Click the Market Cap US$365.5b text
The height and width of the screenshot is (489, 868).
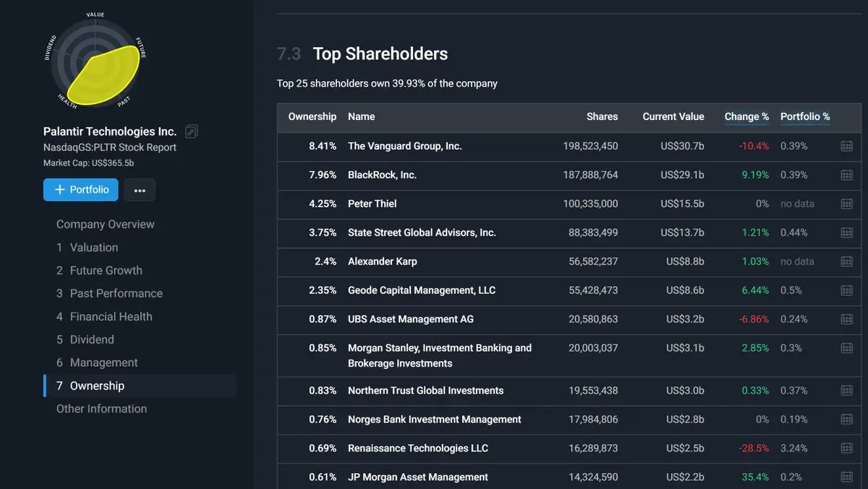[x=89, y=163]
